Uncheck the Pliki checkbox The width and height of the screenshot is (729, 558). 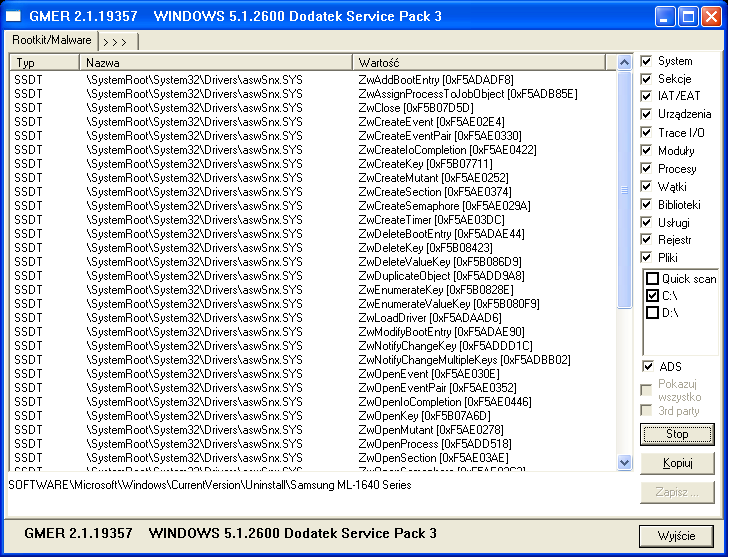pyautogui.click(x=646, y=257)
